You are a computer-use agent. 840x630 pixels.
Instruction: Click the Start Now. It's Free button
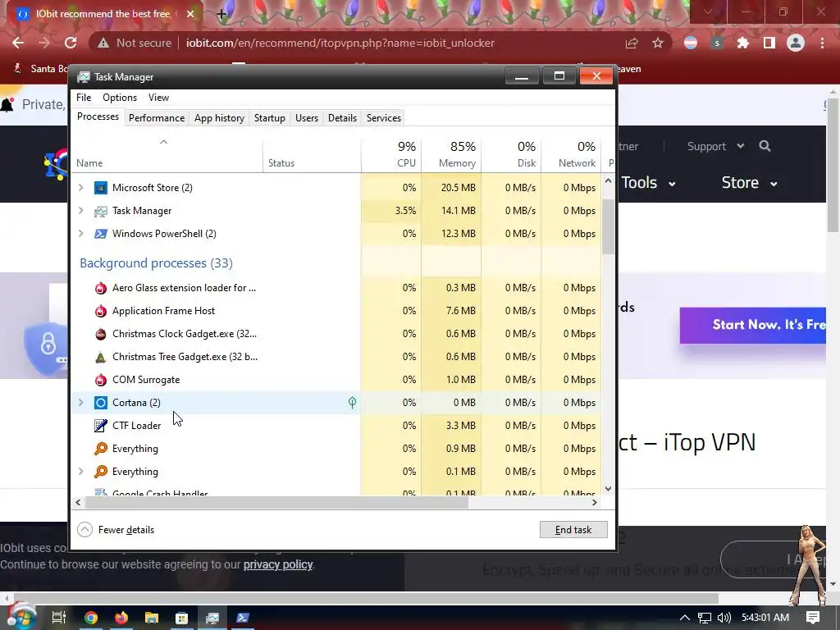click(753, 325)
